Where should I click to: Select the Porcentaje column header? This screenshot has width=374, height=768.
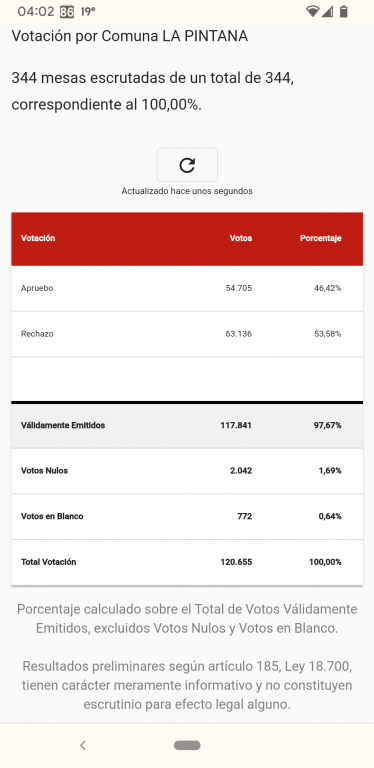coord(321,239)
